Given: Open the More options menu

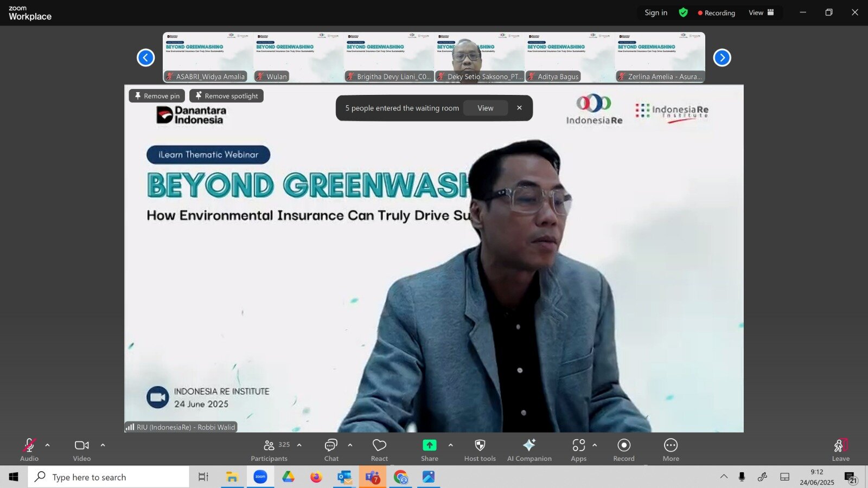Looking at the screenshot, I should click(671, 450).
